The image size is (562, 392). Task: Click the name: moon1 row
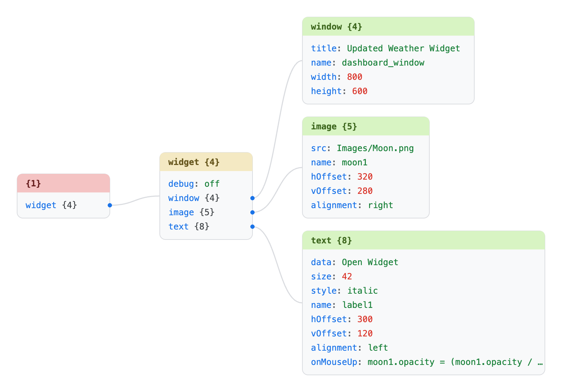(x=366, y=163)
